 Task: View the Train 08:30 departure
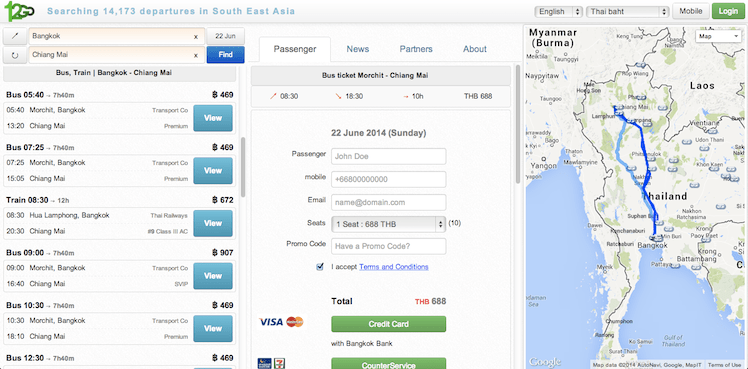pyautogui.click(x=213, y=223)
